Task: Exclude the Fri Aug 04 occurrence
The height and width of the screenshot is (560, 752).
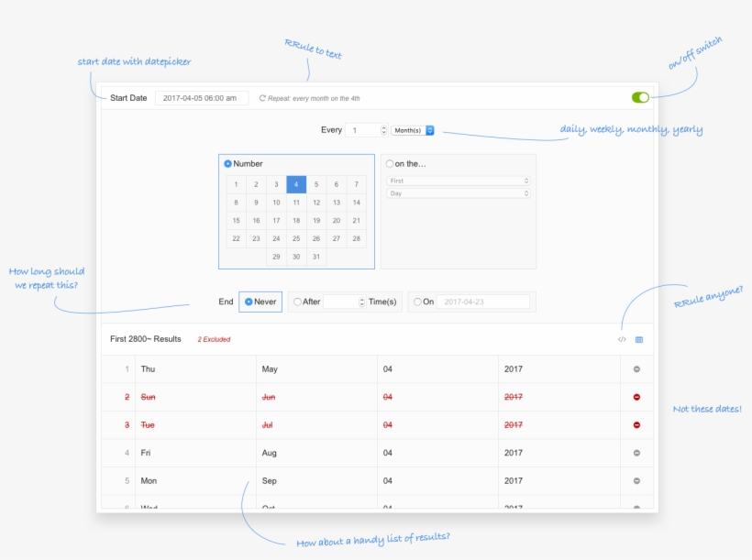Action: [x=638, y=452]
